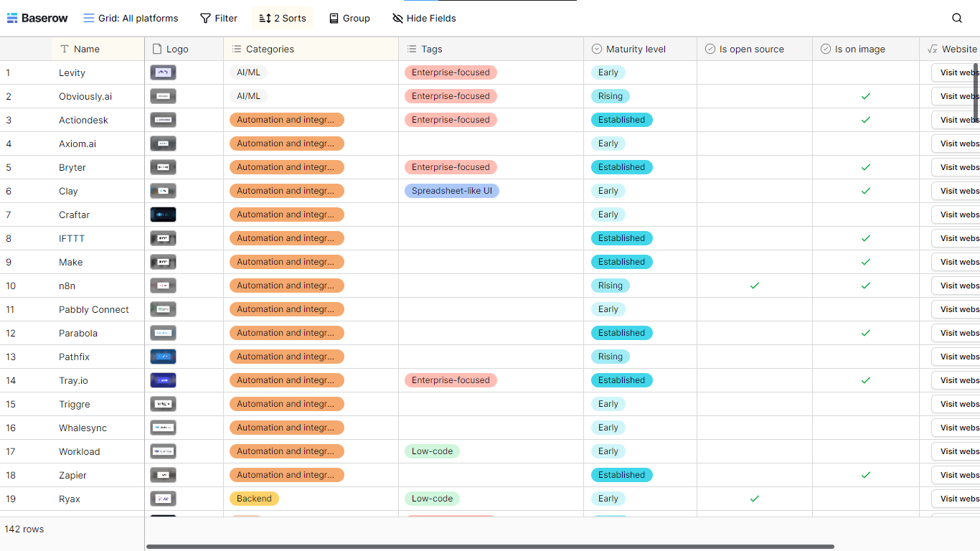Select the Low-code tag for Workload
This screenshot has width=980, height=551.
(432, 451)
